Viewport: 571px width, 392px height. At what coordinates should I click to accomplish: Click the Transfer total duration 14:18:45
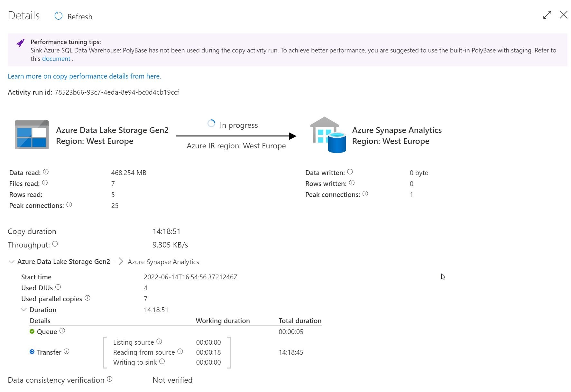click(x=291, y=352)
